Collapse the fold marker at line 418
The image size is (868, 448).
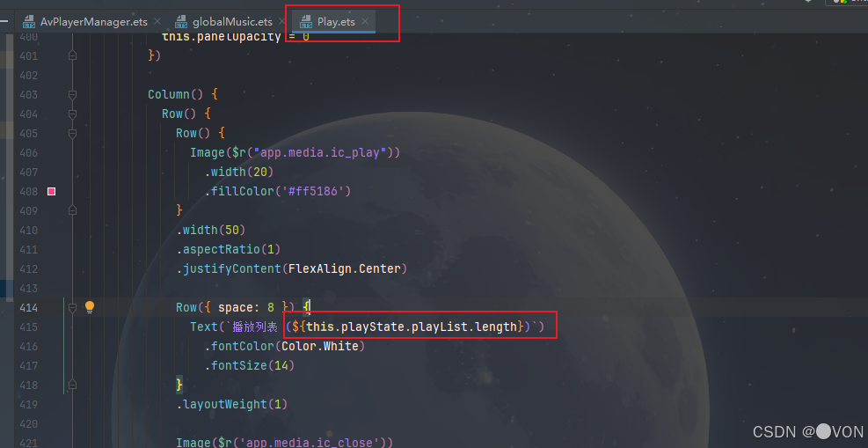click(x=72, y=385)
